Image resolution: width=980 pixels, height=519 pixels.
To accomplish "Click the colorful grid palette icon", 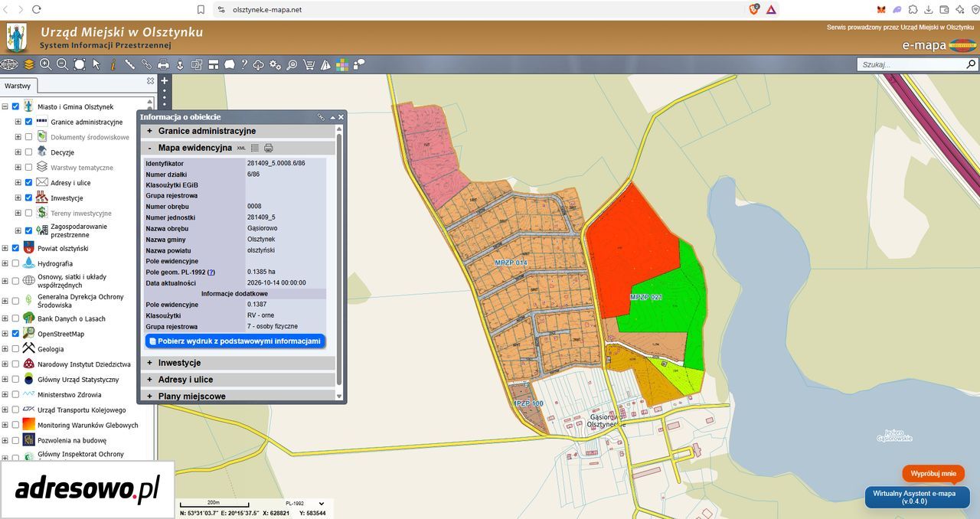I will 342,64.
